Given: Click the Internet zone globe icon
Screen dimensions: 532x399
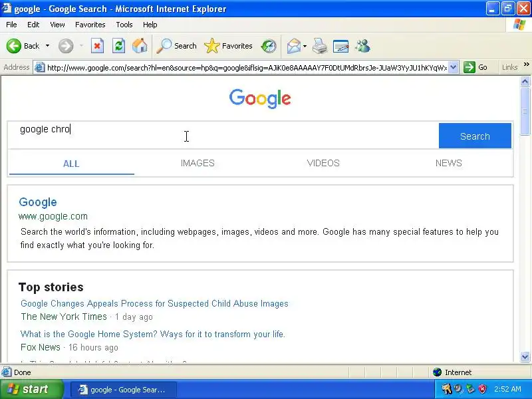Looking at the screenshot, I should pos(437,372).
